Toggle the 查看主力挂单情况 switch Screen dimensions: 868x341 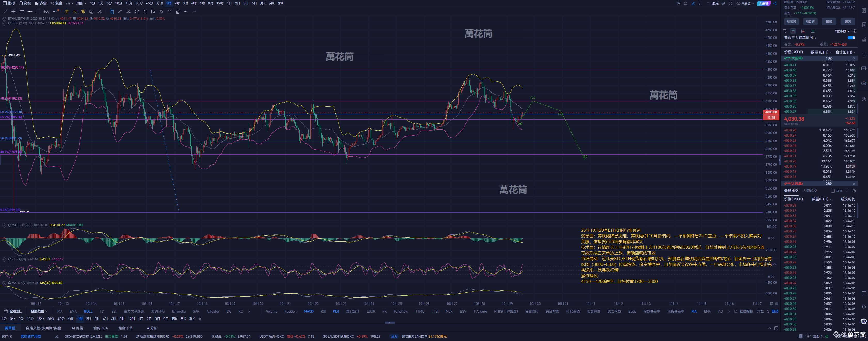click(851, 38)
